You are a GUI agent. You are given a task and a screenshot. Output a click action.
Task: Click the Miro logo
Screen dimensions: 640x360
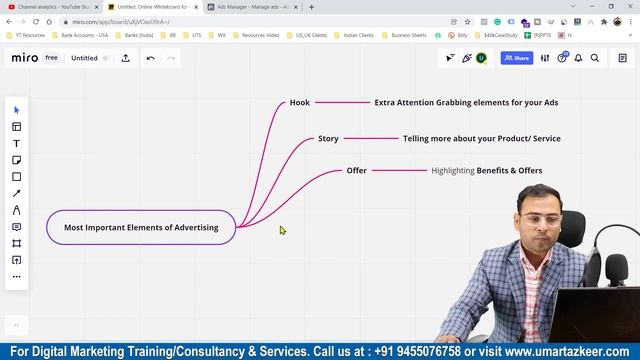click(25, 58)
